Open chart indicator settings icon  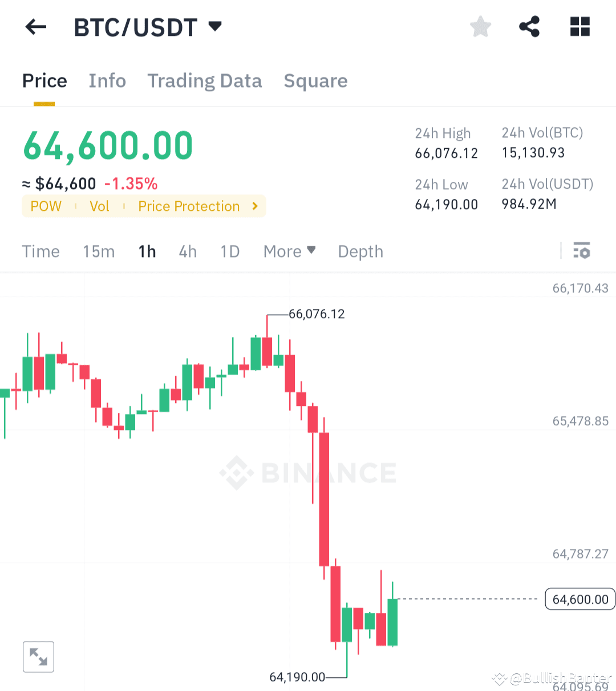582,250
